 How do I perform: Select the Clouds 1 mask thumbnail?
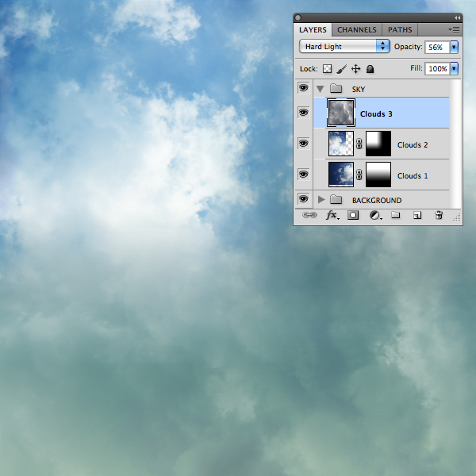point(378,175)
